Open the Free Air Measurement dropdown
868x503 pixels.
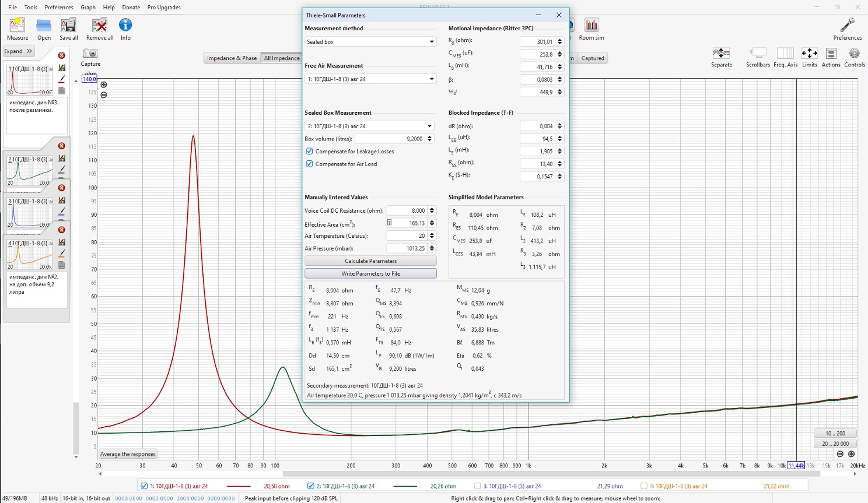click(370, 79)
